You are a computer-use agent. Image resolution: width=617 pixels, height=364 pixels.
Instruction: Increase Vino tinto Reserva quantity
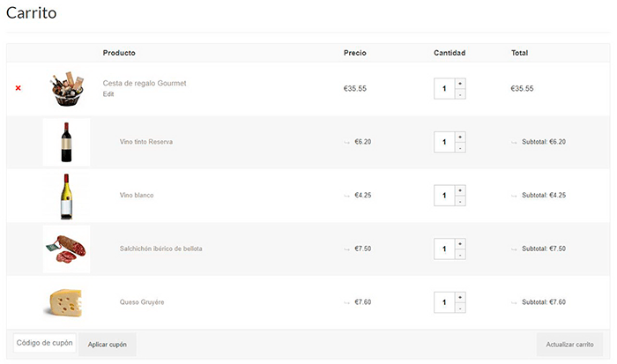click(460, 137)
